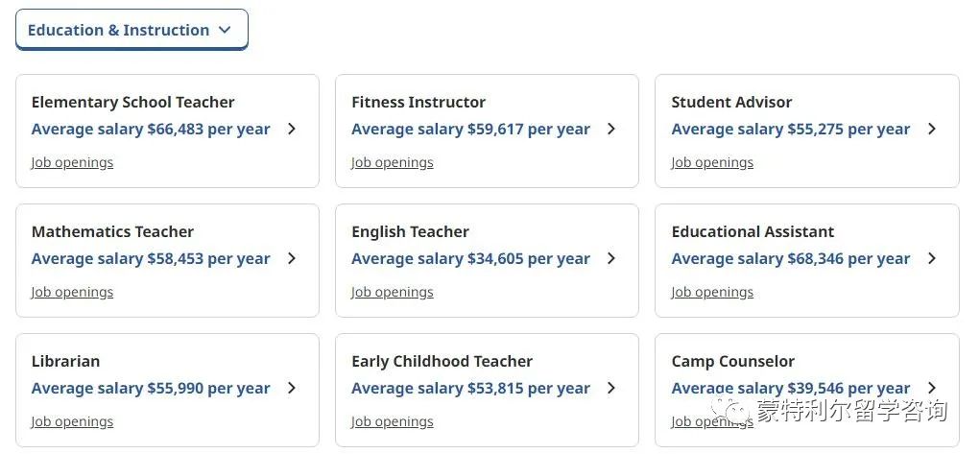Click chevron arrow on Elementary School Teacher card
Screen dimensions: 980x454
click(x=291, y=129)
